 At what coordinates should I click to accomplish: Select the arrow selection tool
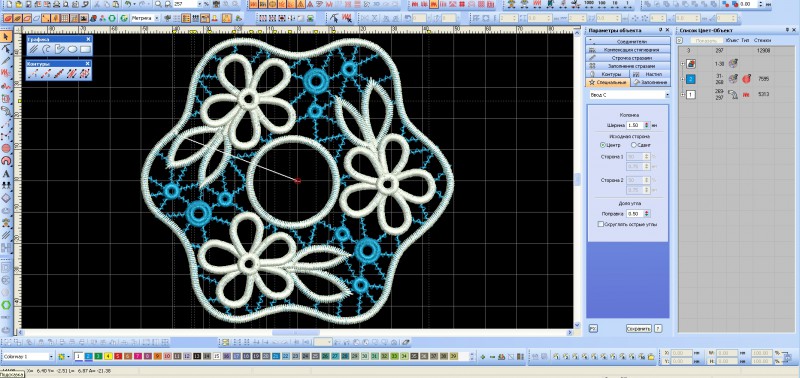click(x=6, y=37)
